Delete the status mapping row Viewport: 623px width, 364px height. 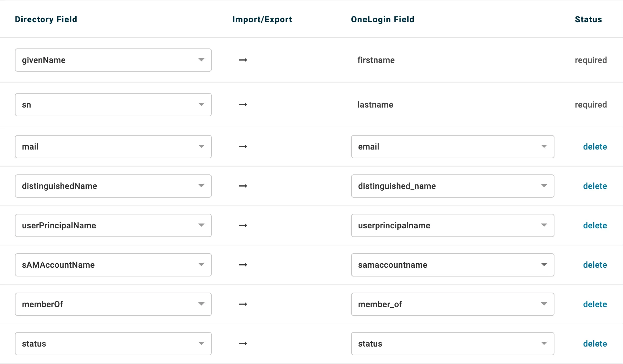point(595,344)
